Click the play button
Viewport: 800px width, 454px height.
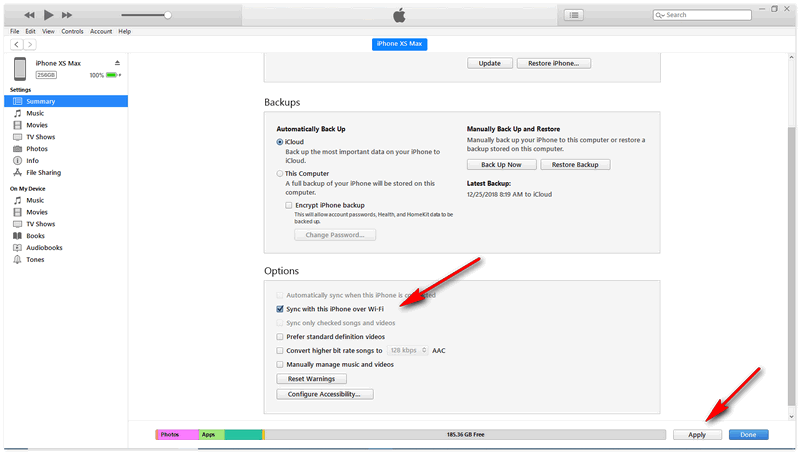pos(48,15)
